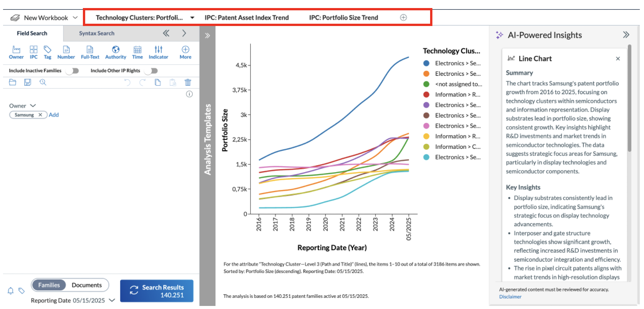Open the Technology Clusters tab dropdown arrow
The width and height of the screenshot is (644, 309).
[x=192, y=18]
